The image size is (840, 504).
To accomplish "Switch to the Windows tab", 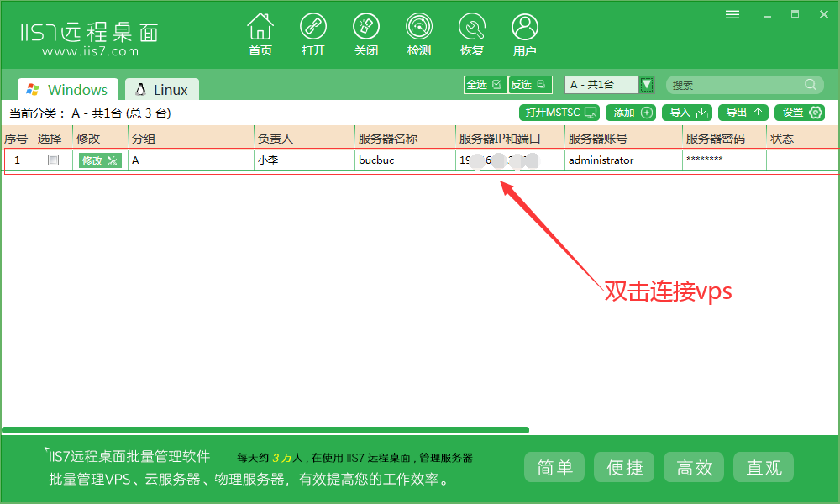I will [67, 89].
